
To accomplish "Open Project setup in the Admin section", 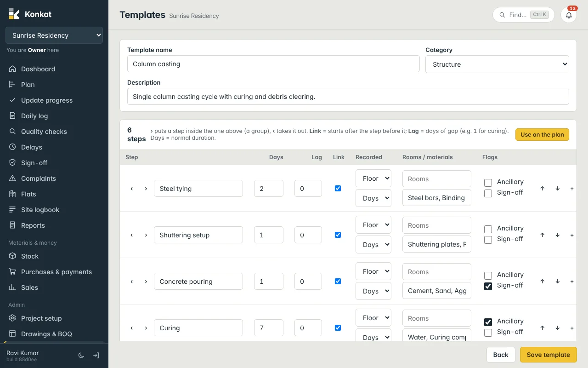I will click(54, 318).
